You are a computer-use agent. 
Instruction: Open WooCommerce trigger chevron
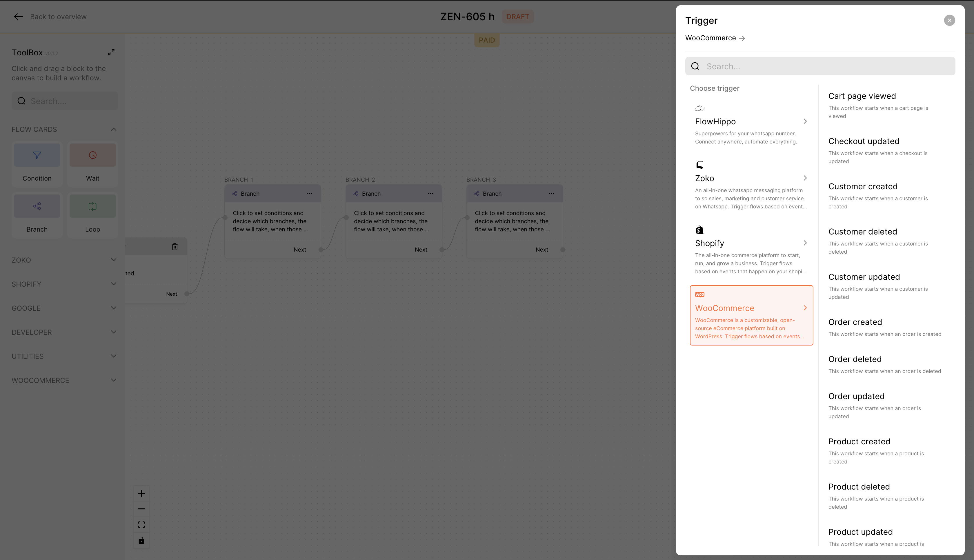coord(805,308)
